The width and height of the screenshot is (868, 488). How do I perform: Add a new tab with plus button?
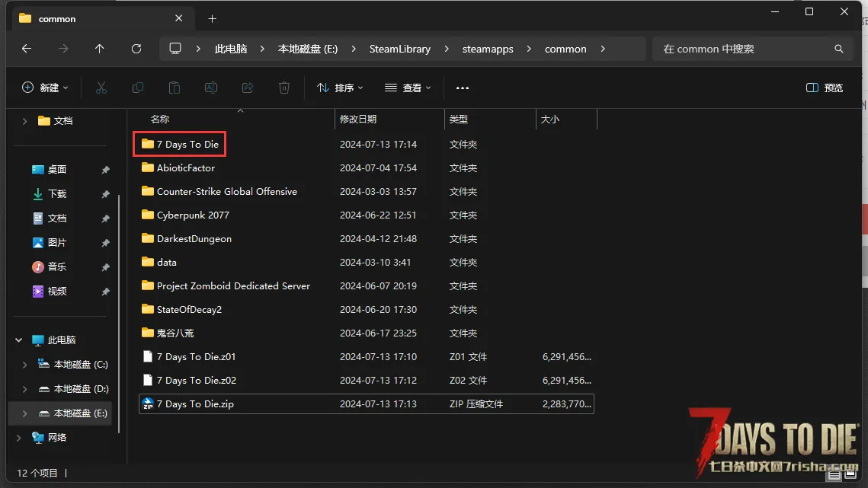pyautogui.click(x=213, y=18)
